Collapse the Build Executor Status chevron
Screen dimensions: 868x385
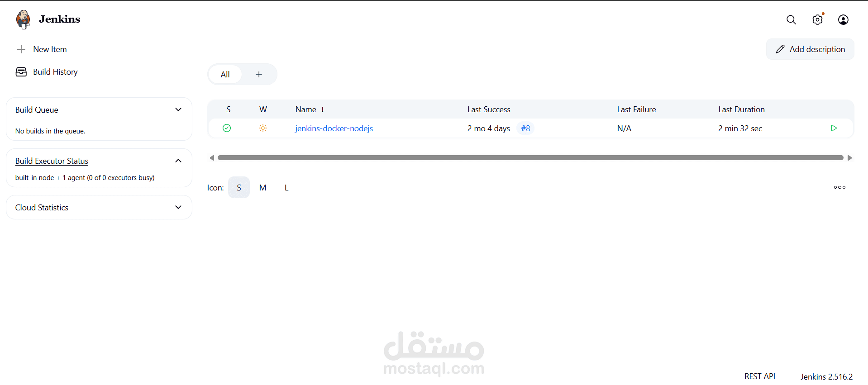point(178,161)
